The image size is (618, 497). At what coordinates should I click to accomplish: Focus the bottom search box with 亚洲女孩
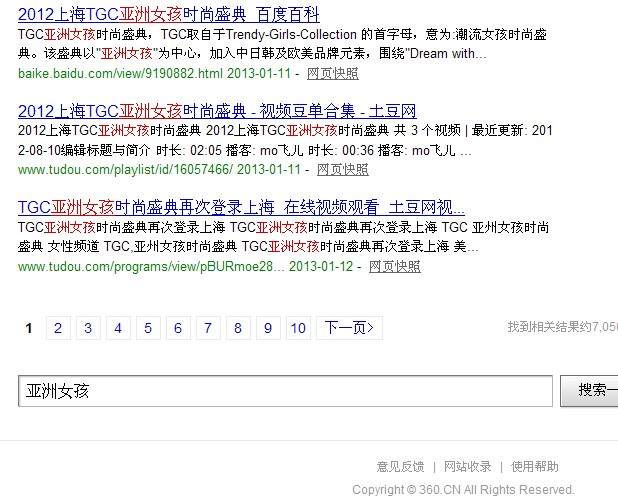point(285,391)
